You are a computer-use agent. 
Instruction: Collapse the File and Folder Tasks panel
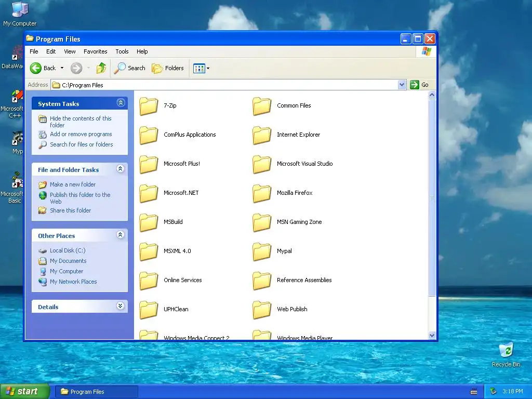click(x=121, y=169)
